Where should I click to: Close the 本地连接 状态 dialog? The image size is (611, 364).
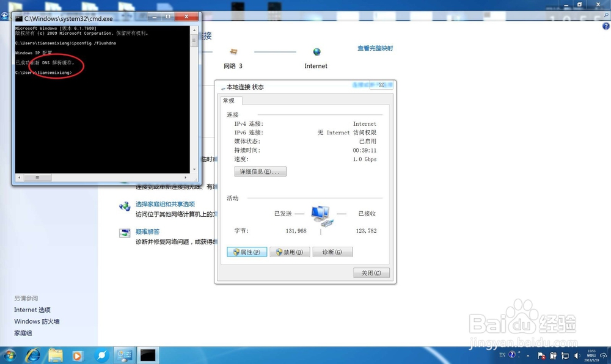coord(381,85)
